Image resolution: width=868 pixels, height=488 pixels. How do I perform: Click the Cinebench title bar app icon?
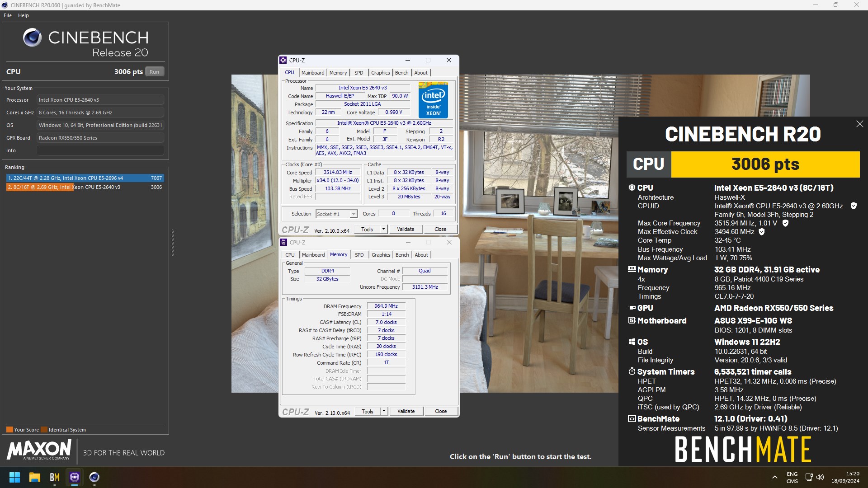[x=5, y=5]
